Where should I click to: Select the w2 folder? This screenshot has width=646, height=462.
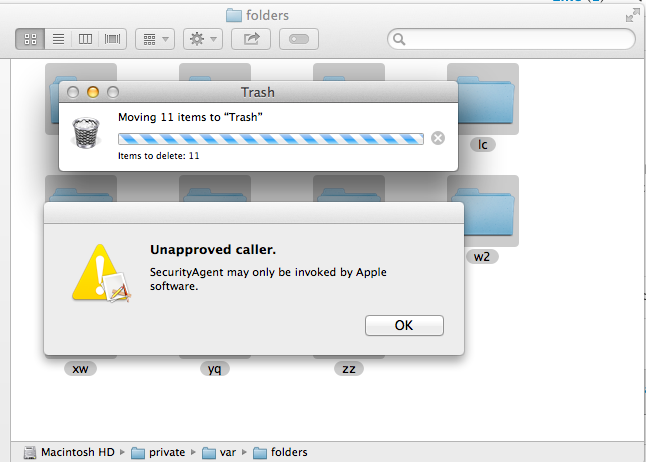pyautogui.click(x=483, y=211)
